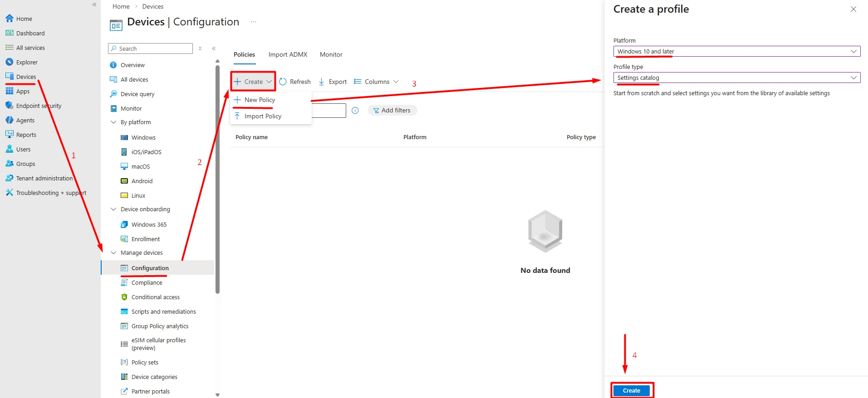The image size is (868, 398).
Task: Close the Create a profile panel
Action: coord(853,9)
